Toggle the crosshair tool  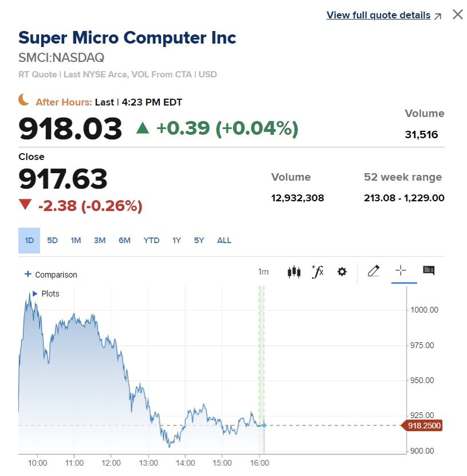point(401,271)
